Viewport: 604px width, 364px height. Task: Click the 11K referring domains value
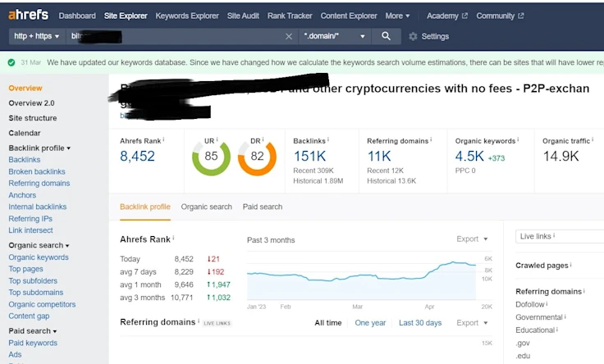[379, 157]
